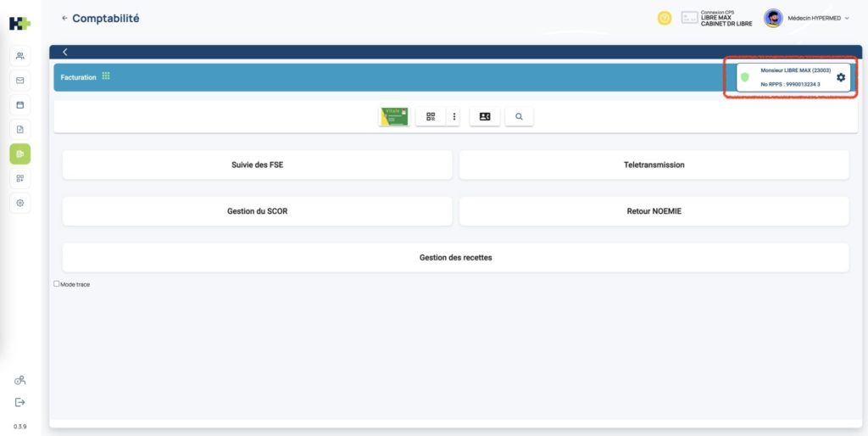Image resolution: width=868 pixels, height=436 pixels.
Task: Click the Carte Vitale card icon
Action: click(x=394, y=117)
